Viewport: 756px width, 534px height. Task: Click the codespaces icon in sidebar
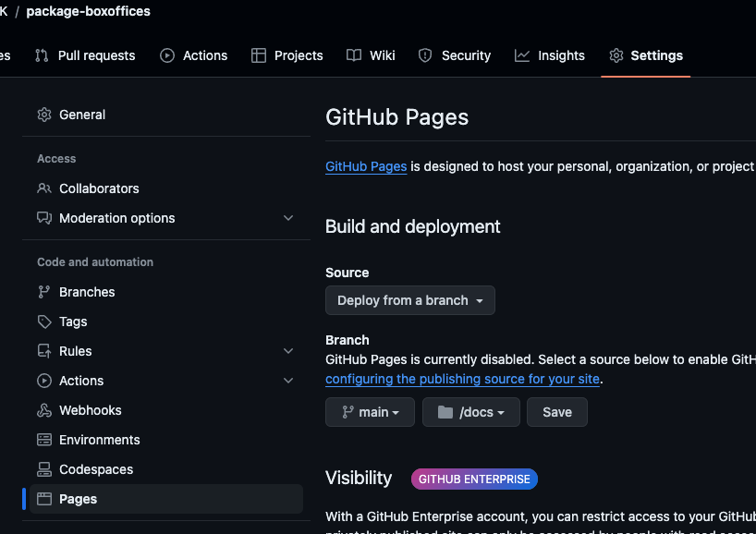click(x=44, y=469)
